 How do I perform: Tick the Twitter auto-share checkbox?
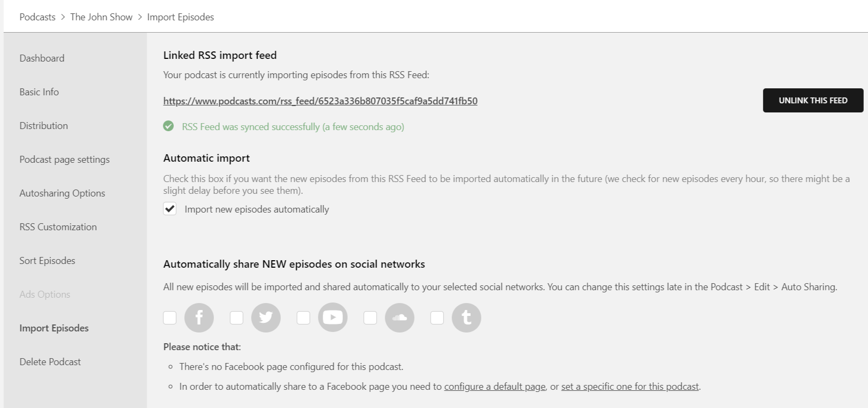pyautogui.click(x=236, y=318)
